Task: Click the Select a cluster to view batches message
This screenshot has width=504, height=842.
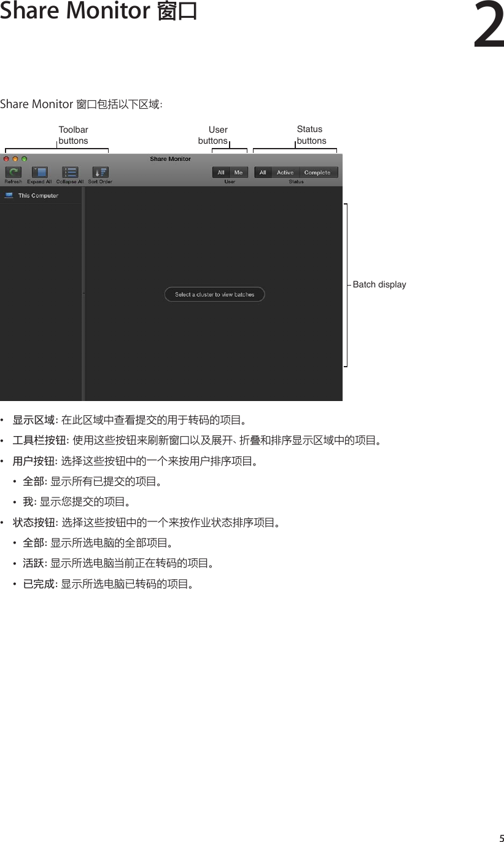Action: pyautogui.click(x=214, y=294)
